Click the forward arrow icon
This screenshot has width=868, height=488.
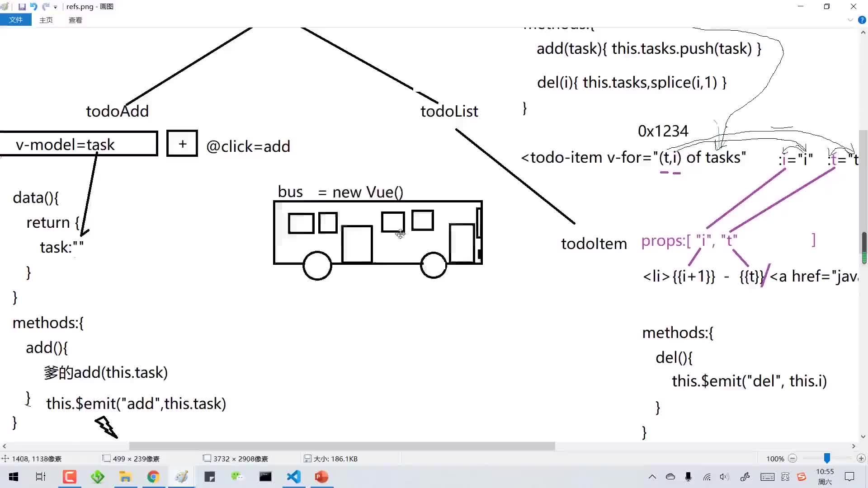47,7
